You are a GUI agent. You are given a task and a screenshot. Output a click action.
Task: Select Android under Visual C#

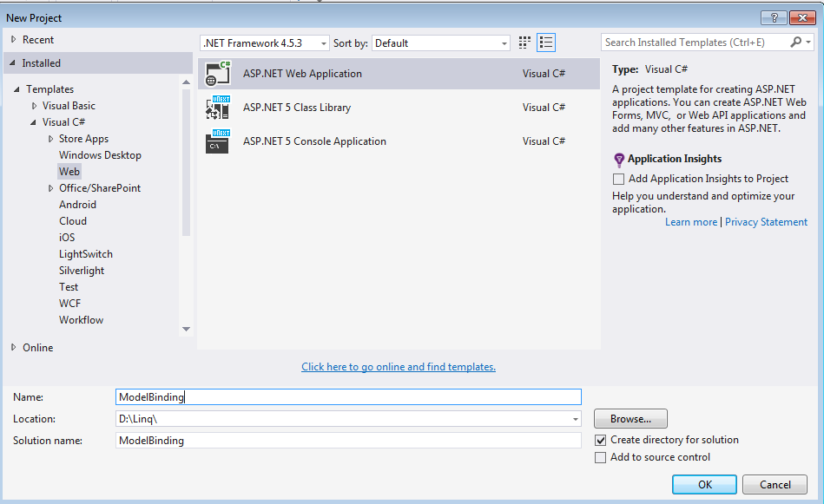coord(77,204)
